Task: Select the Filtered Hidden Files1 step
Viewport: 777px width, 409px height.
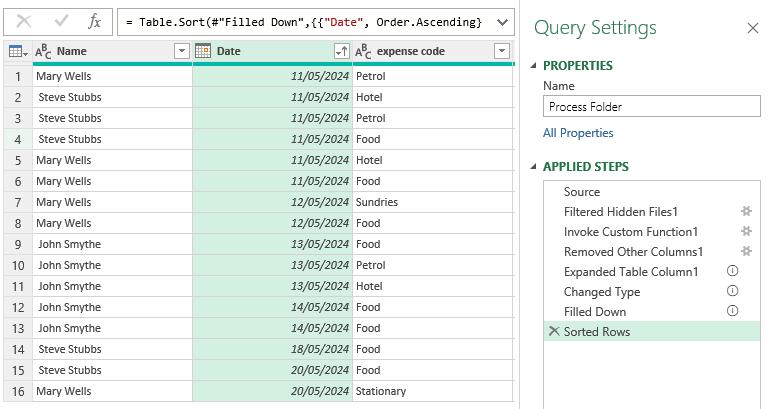Action: coord(652,212)
